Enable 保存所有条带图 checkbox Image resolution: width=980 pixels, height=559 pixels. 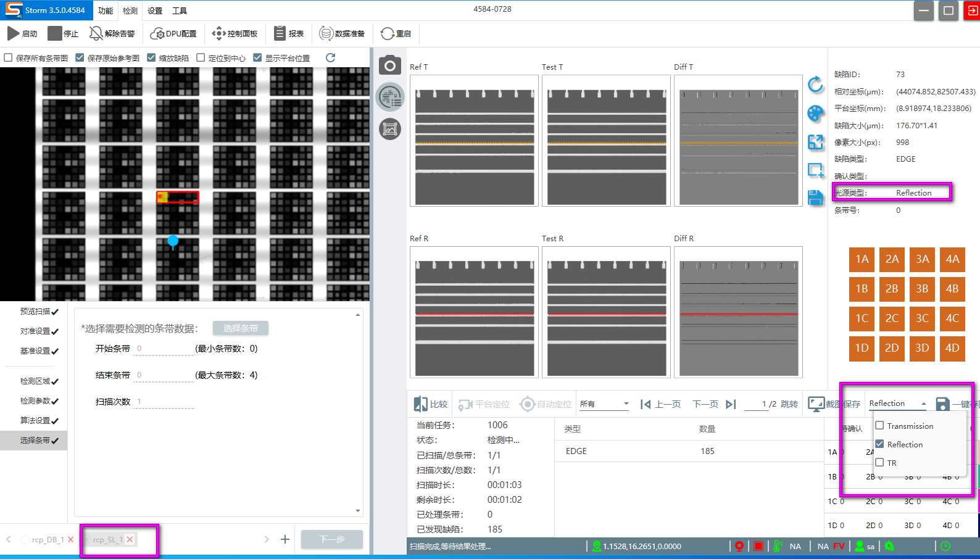click(9, 58)
